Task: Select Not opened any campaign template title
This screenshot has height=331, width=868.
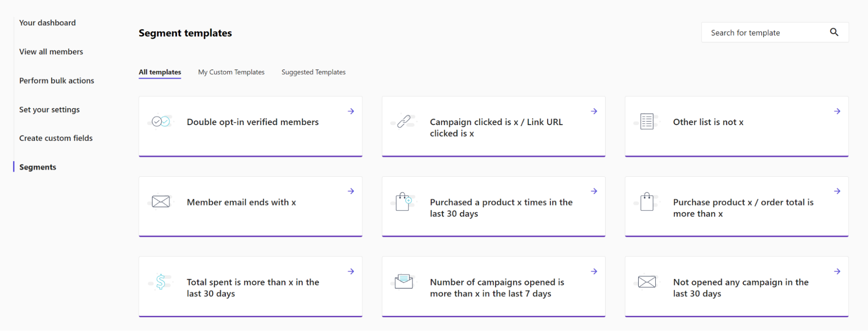Action: (x=741, y=288)
